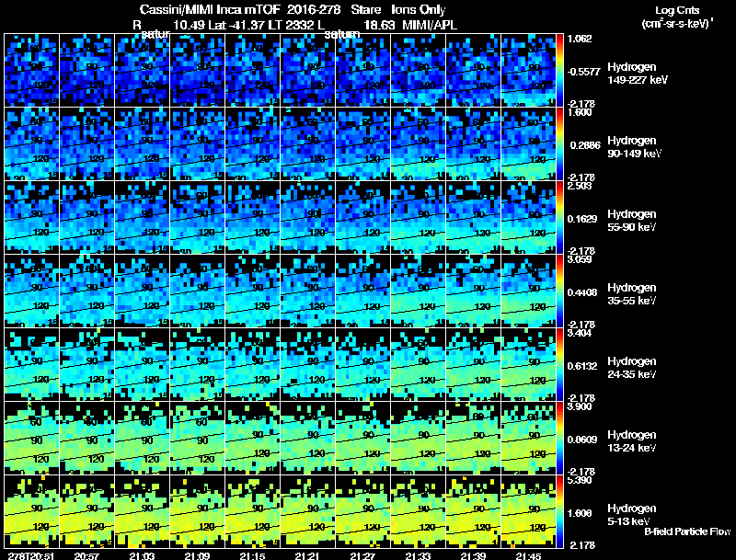Screen dimensions: 736x560
Task: Click the colorbar value '0.1629'
Action: [582, 219]
